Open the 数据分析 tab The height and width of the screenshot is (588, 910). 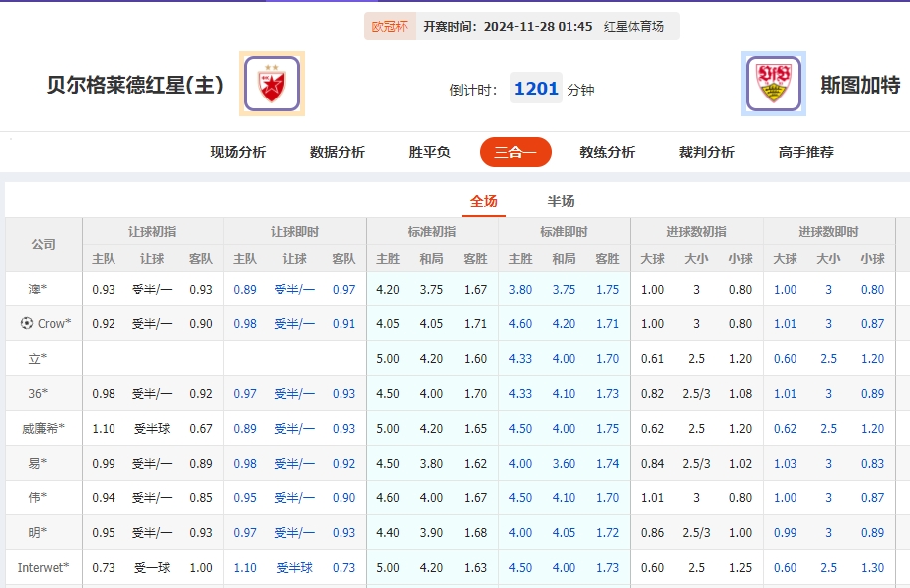pyautogui.click(x=338, y=151)
